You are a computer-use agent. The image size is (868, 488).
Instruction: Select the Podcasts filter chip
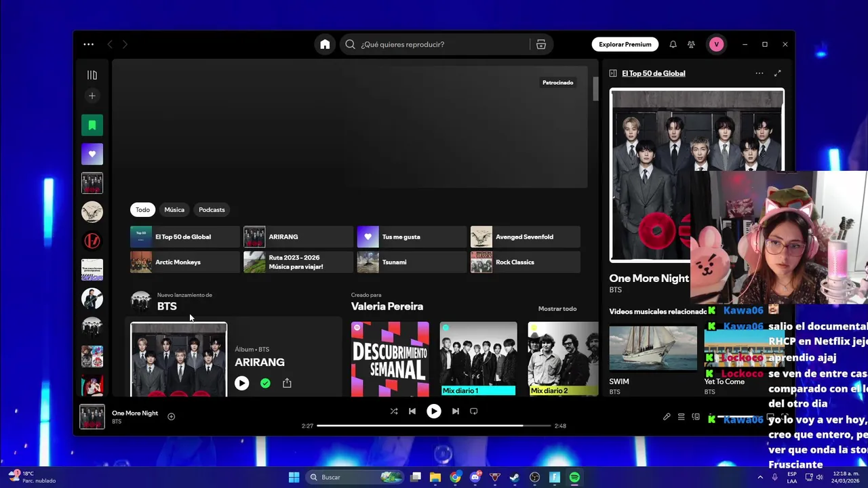212,209
